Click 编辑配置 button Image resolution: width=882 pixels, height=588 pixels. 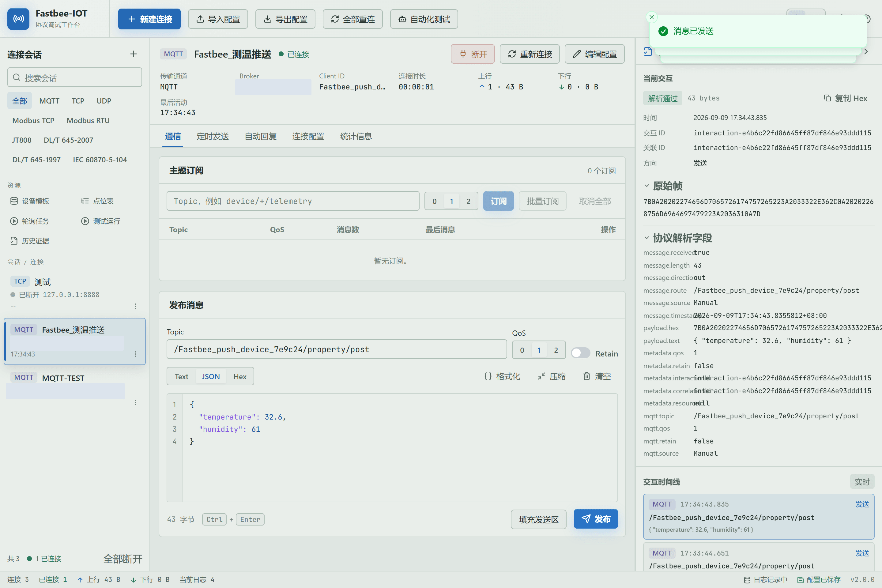[595, 54]
